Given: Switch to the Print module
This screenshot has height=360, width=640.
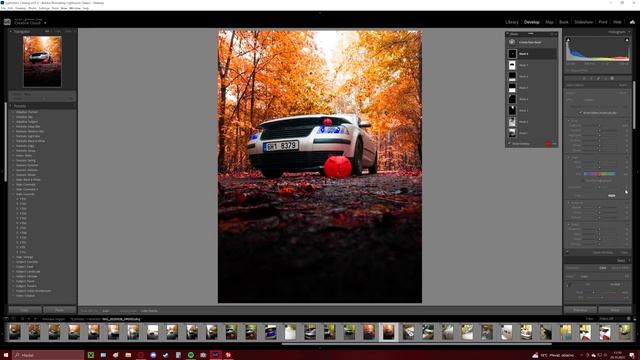Looking at the screenshot, I should (603, 22).
